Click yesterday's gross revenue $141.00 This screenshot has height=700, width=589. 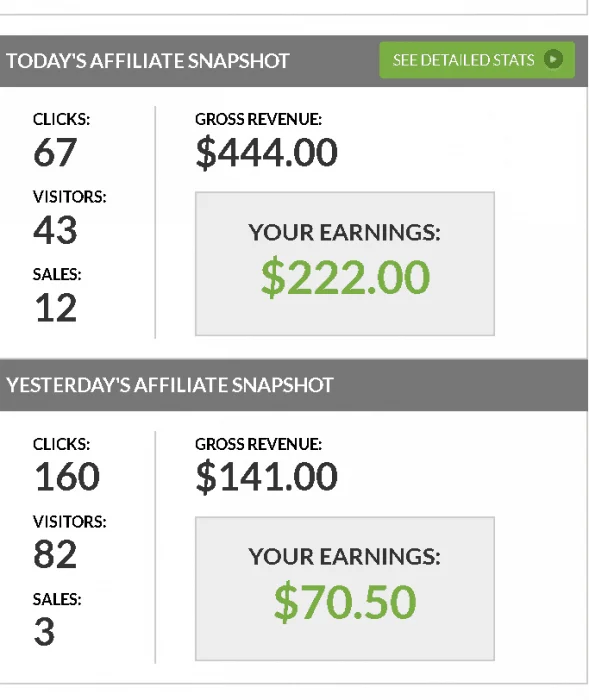[267, 477]
